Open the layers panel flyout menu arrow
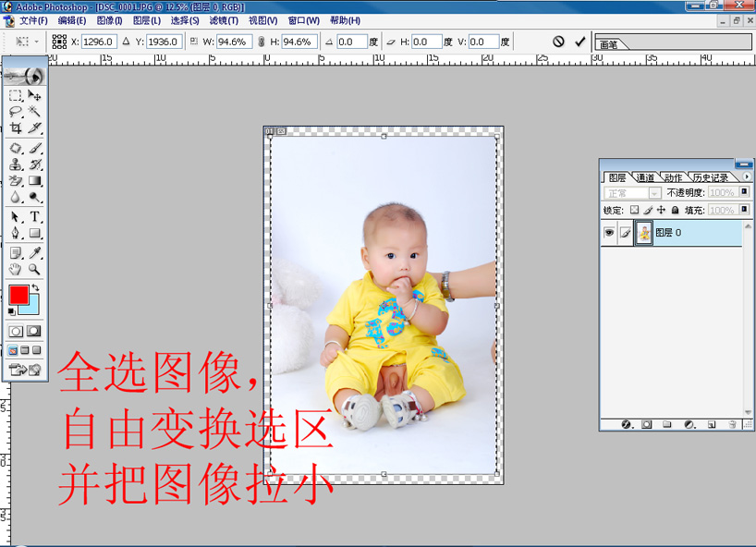This screenshot has height=547, width=756. [747, 176]
